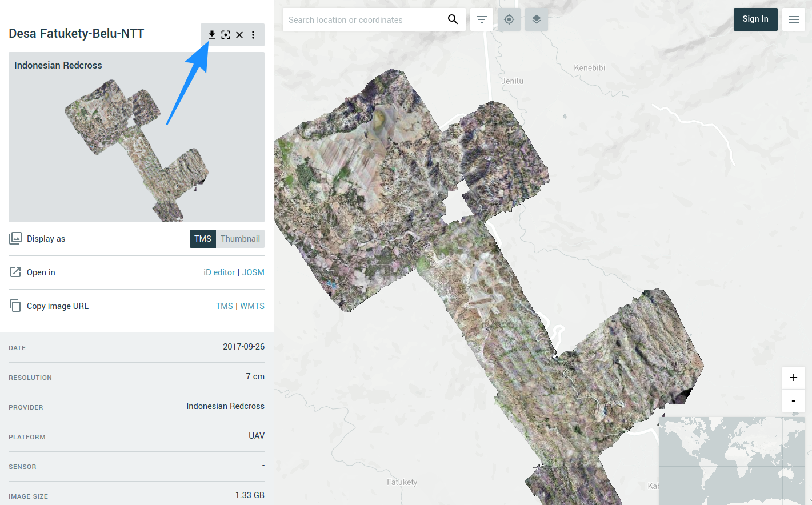Click the Kenebibi map label
812x505 pixels.
pyautogui.click(x=589, y=67)
